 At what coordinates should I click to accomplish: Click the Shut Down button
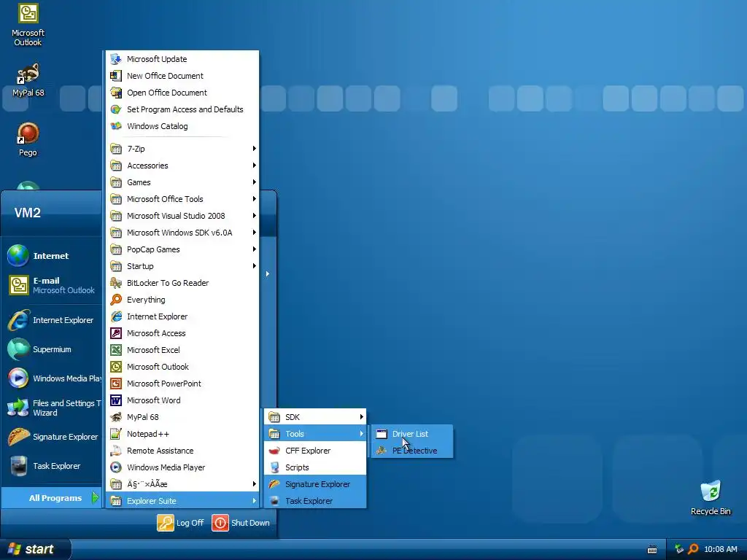pos(241,522)
